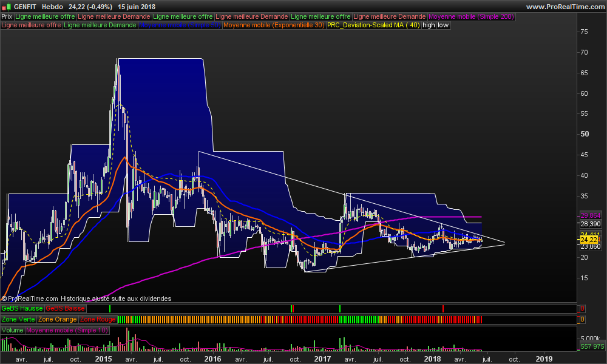607x364 pixels.
Task: Click the low legend label
Action: 443,25
